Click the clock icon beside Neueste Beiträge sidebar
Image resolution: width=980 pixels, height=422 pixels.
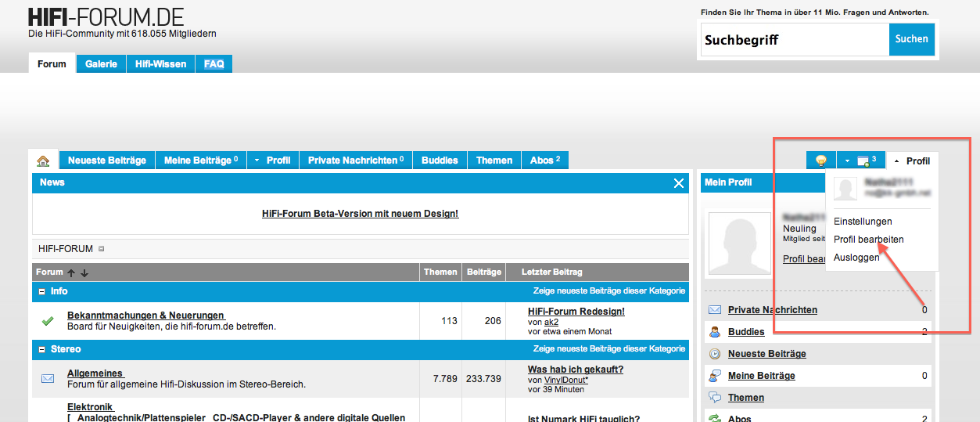(x=715, y=354)
